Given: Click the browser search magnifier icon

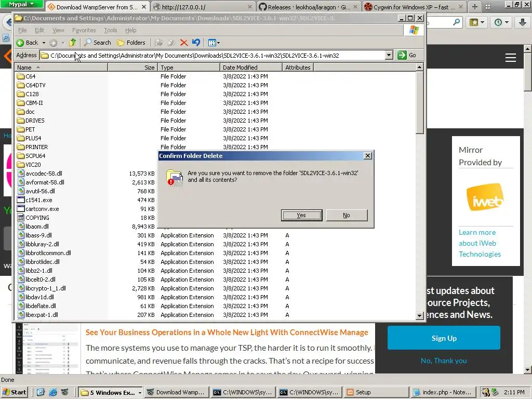Looking at the screenshot, I should [x=456, y=22].
